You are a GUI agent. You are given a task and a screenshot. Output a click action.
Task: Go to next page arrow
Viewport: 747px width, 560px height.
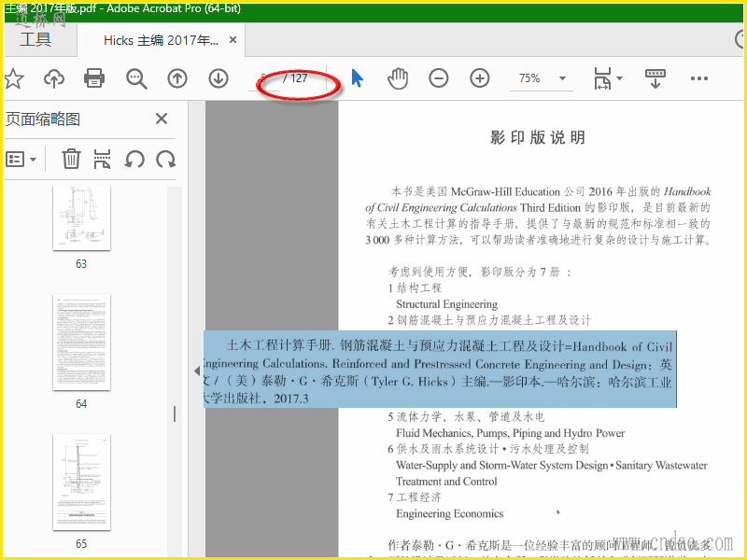coord(218,78)
